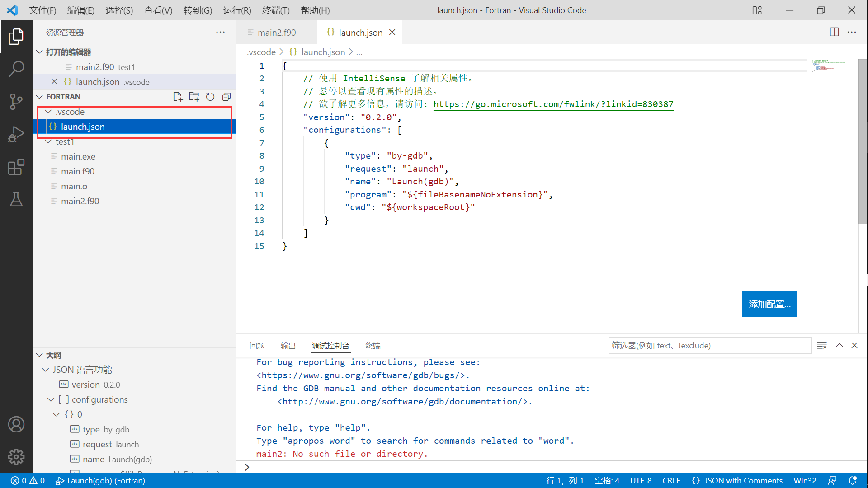Collapse the configurations outline node
Viewport: 868px width, 488px height.
click(x=51, y=399)
